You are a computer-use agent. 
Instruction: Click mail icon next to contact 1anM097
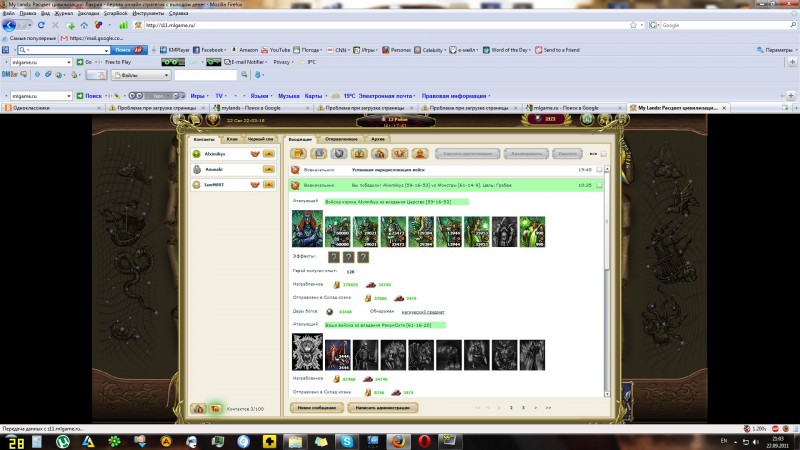click(x=269, y=185)
